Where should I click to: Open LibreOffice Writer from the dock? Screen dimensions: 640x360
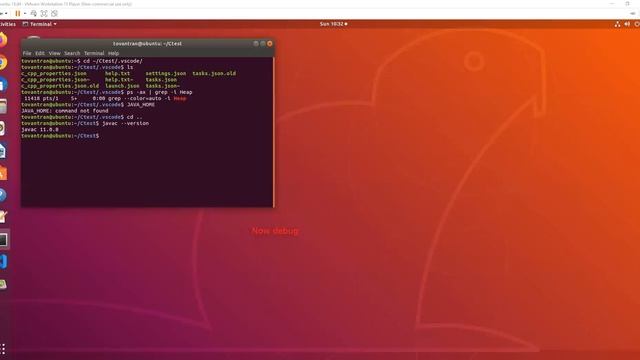[x=2, y=151]
